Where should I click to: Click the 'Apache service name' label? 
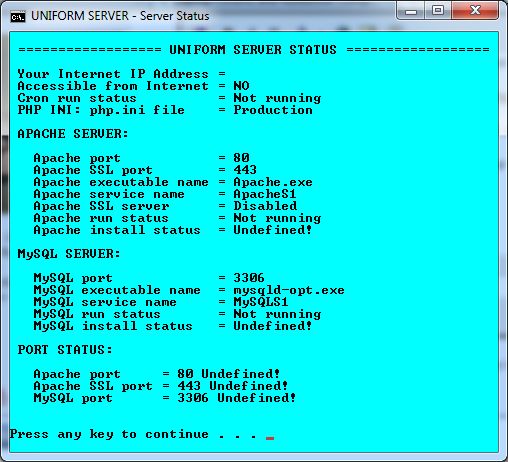(109, 194)
